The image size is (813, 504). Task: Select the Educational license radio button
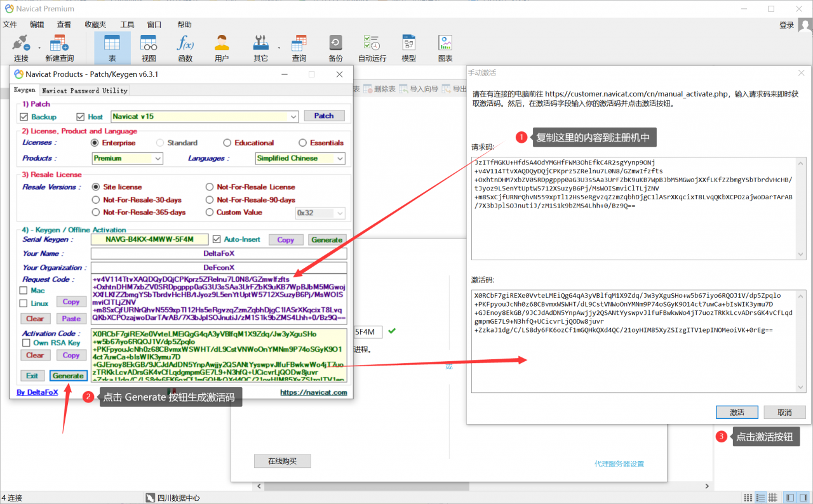tap(227, 143)
